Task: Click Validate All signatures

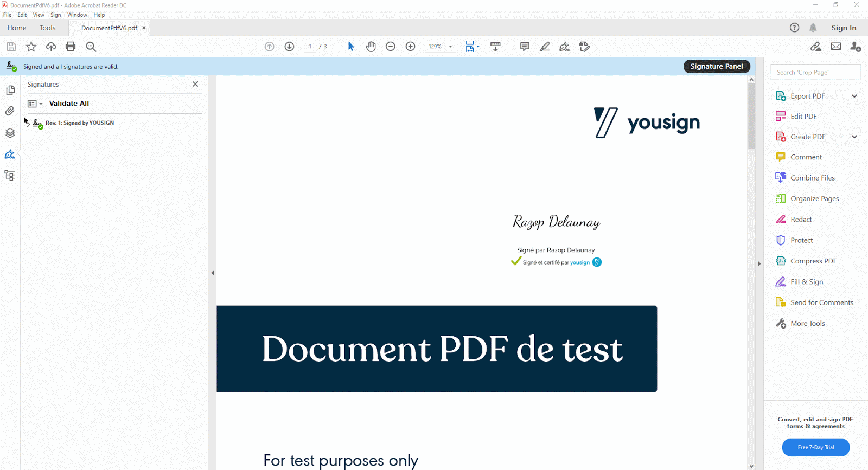Action: coord(69,104)
